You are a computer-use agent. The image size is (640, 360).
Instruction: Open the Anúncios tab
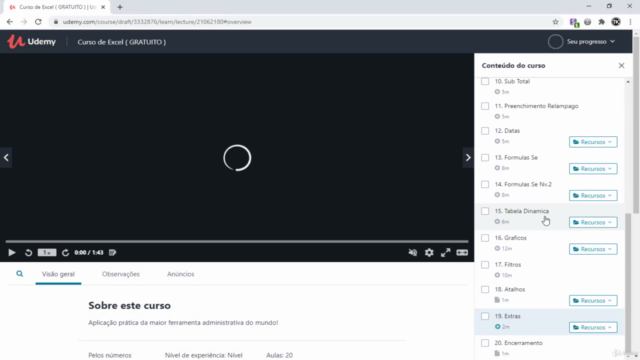180,274
